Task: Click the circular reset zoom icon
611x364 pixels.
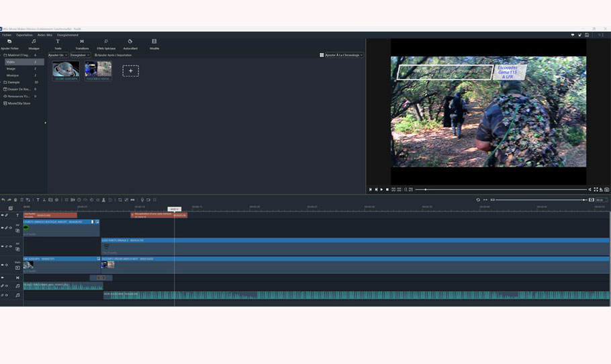Action: click(x=478, y=200)
